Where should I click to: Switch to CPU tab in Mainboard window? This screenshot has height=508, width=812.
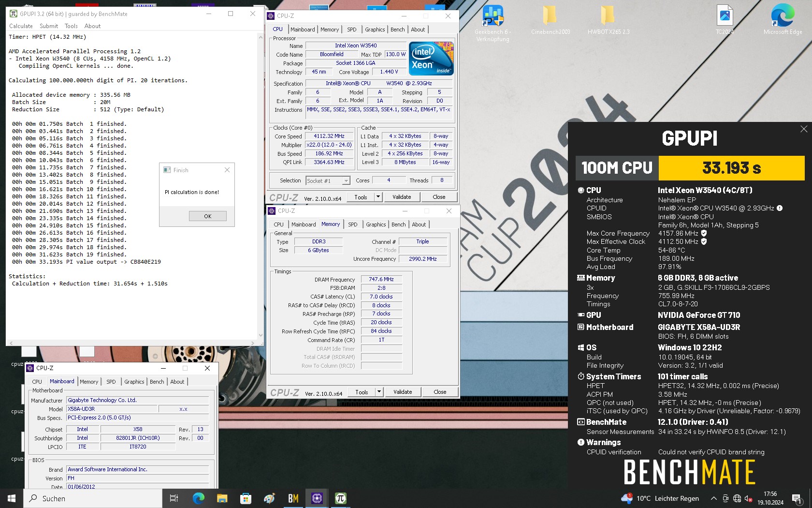coord(37,382)
